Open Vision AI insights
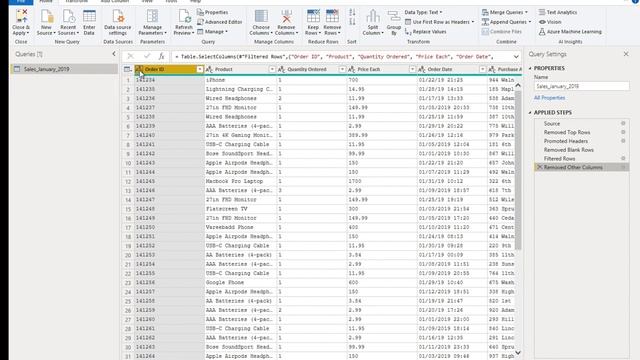The height and width of the screenshot is (360, 640). (x=550, y=22)
